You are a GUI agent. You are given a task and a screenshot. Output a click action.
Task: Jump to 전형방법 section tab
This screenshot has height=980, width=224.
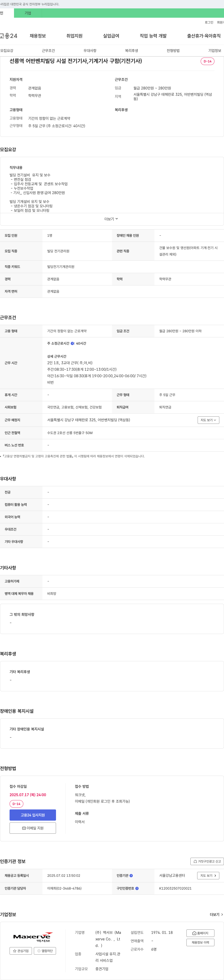pos(173,51)
